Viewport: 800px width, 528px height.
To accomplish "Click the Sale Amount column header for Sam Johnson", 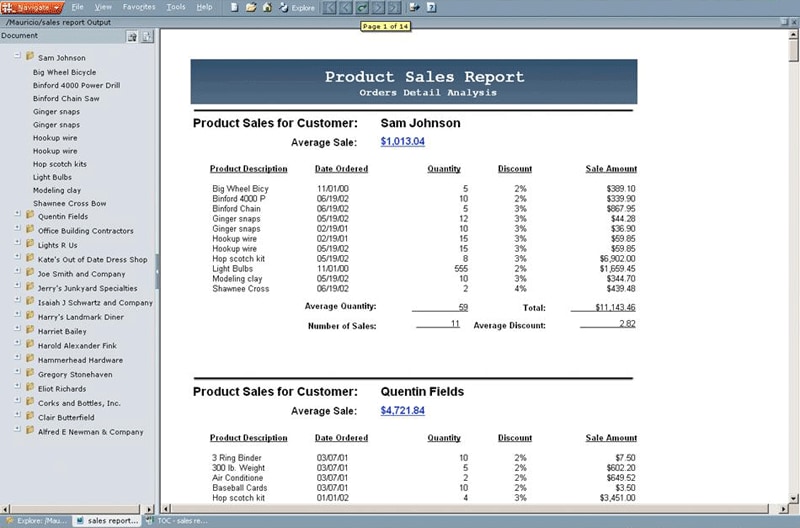I will click(x=611, y=168).
